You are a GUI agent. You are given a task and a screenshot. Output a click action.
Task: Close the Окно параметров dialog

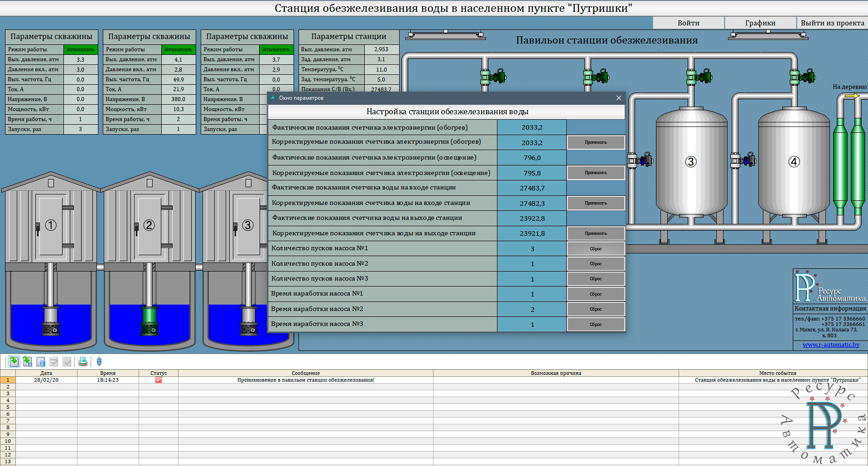619,98
